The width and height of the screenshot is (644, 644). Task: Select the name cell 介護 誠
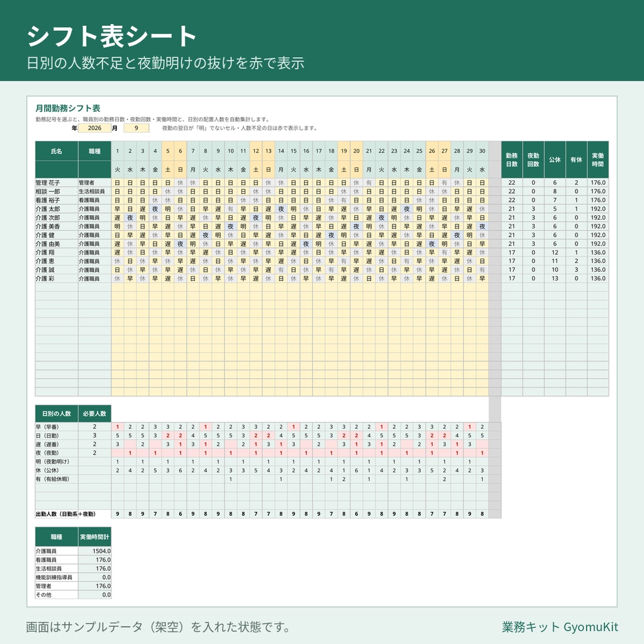(x=57, y=270)
